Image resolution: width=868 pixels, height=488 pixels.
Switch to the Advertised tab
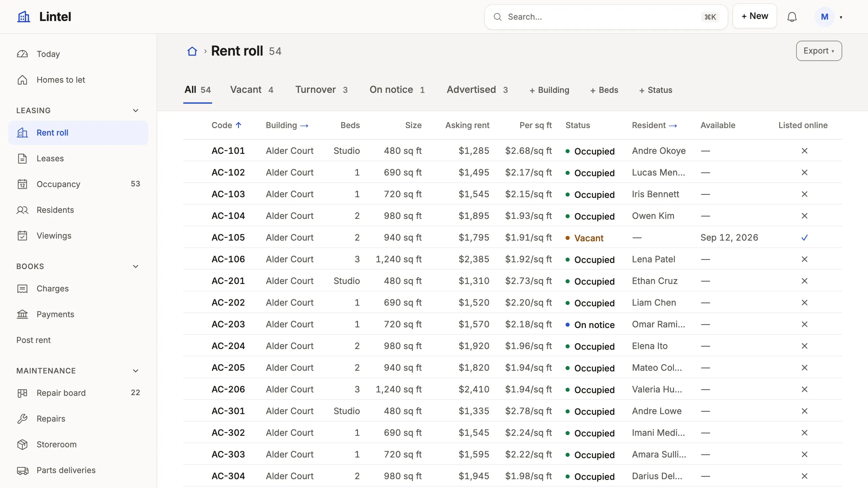click(477, 89)
